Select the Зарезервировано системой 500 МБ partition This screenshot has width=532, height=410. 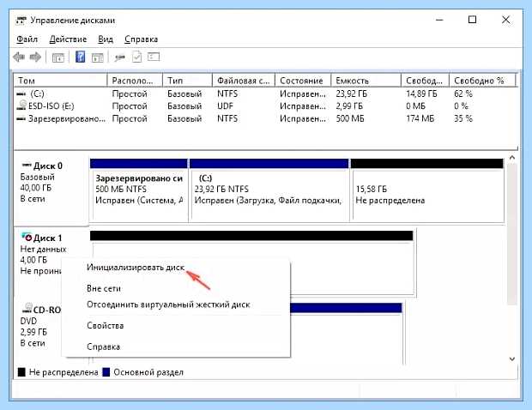(x=139, y=190)
